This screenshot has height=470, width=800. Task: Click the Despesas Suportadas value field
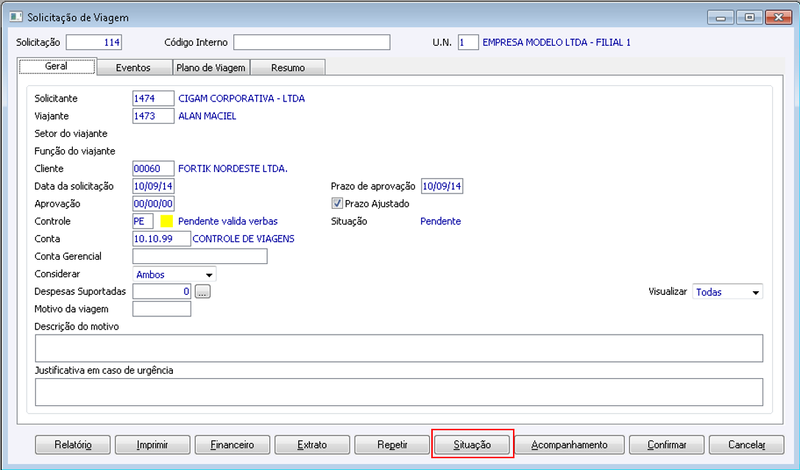[x=162, y=291]
